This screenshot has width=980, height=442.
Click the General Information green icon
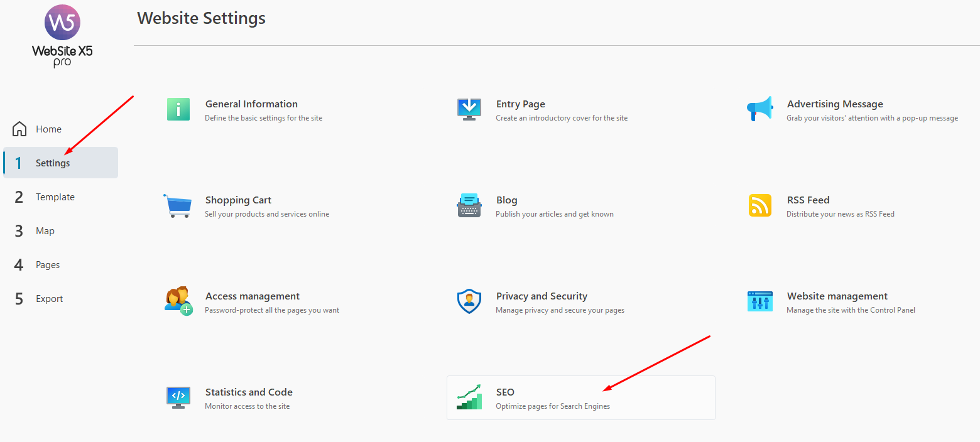point(178,109)
